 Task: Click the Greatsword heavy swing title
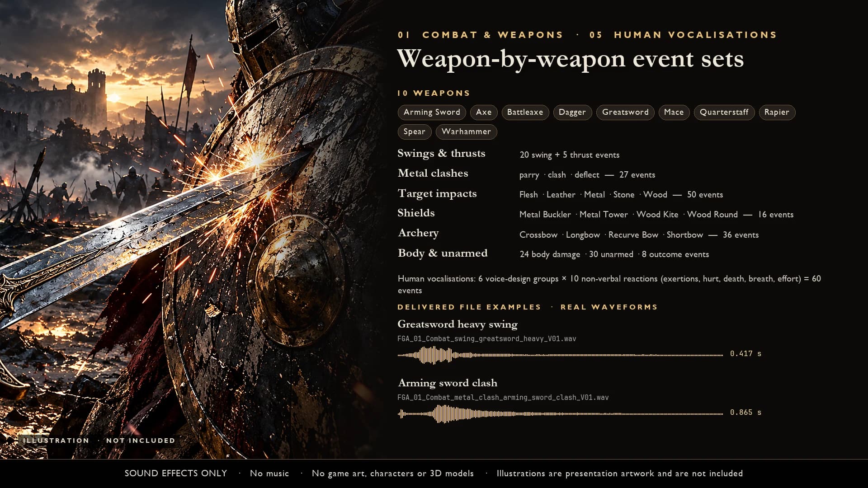coord(458,324)
